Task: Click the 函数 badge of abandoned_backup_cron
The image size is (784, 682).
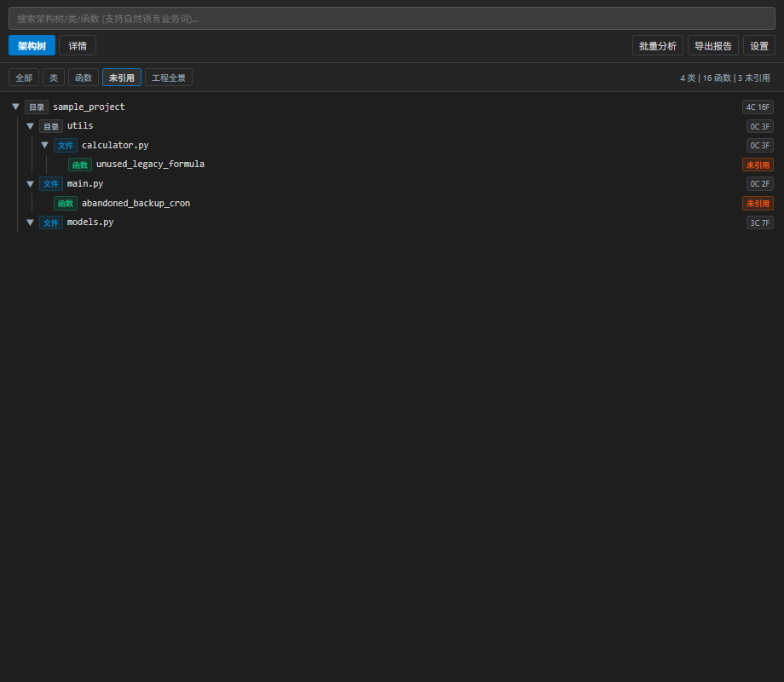Action: pyautogui.click(x=66, y=204)
